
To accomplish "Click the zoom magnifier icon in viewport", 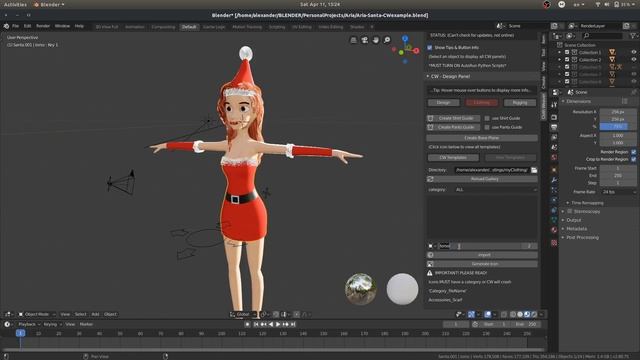I will tap(387, 40).
